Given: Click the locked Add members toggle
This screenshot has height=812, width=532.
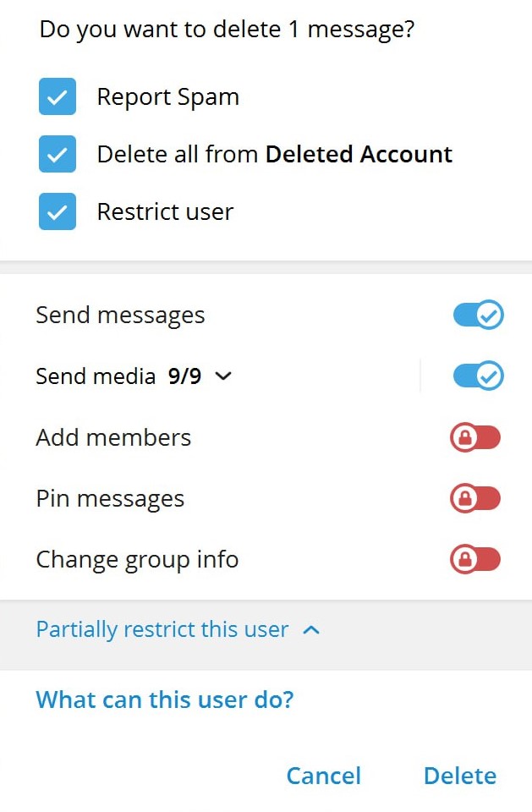Looking at the screenshot, I should click(475, 437).
